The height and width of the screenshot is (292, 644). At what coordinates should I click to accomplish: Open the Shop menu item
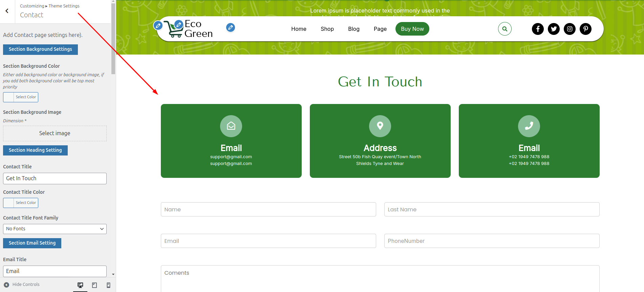(327, 29)
